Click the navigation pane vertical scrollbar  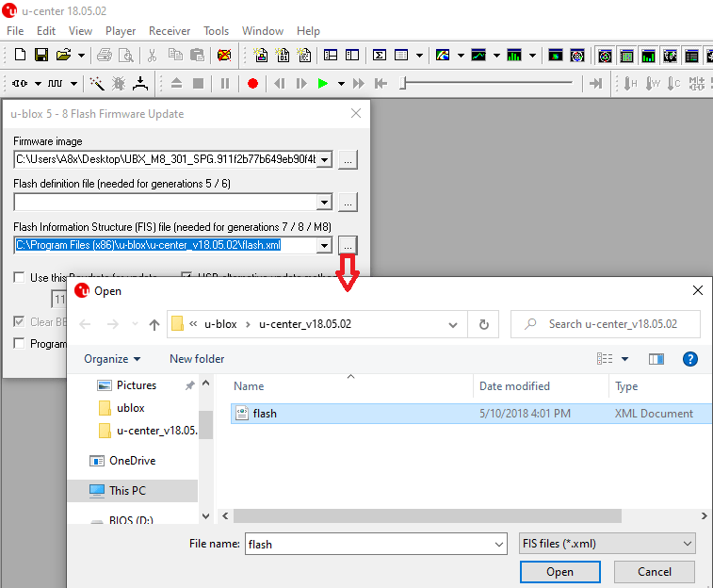click(x=205, y=425)
